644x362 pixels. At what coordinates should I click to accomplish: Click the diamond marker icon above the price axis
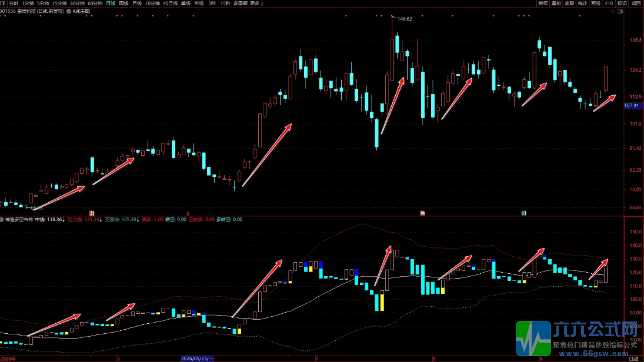[613, 12]
